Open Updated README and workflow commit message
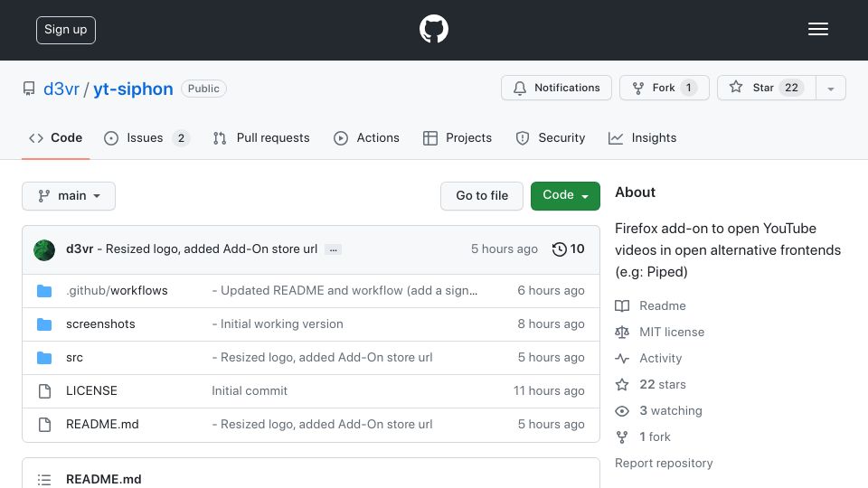 pos(344,290)
